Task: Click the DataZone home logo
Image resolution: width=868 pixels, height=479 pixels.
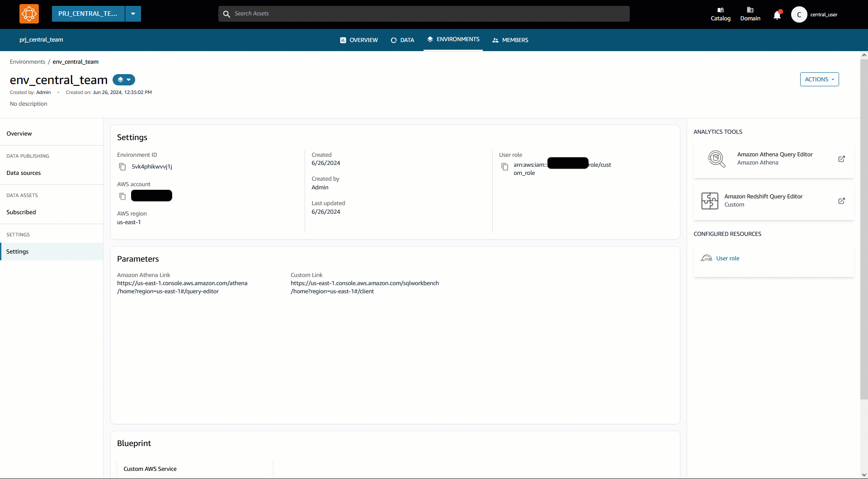Action: [x=28, y=14]
